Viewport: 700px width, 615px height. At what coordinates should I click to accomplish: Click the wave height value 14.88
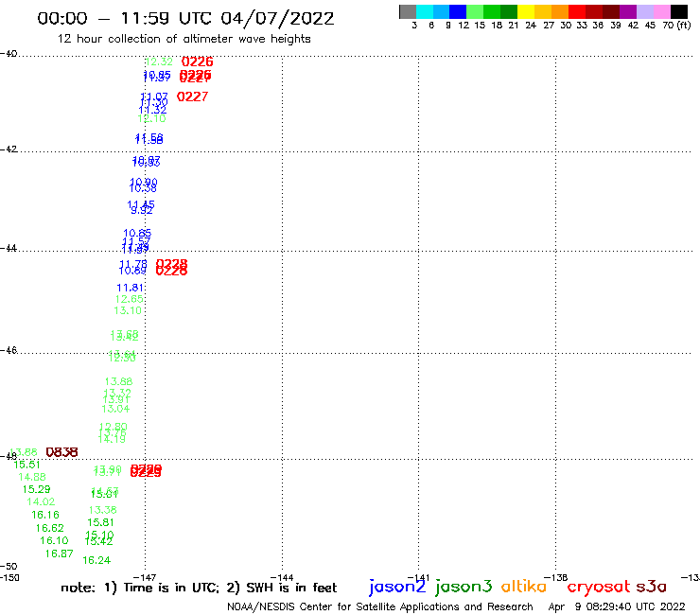tap(32, 477)
